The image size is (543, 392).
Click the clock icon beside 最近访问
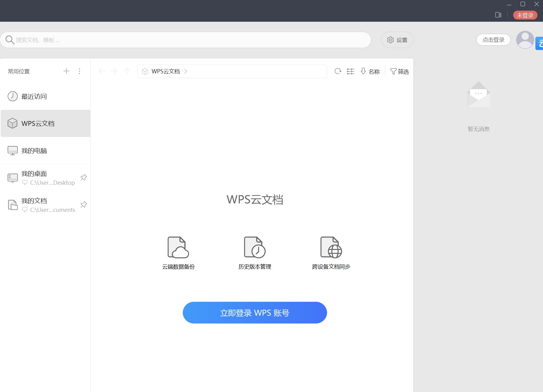pyautogui.click(x=12, y=96)
